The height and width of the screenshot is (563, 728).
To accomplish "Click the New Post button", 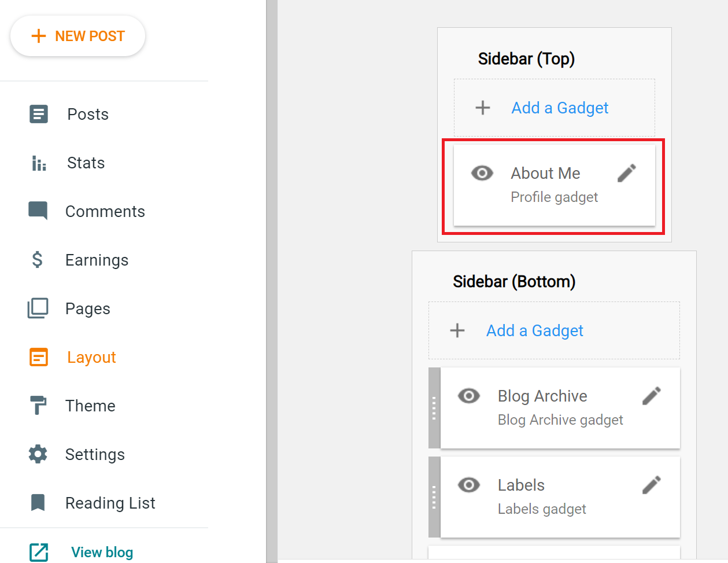I will [77, 35].
